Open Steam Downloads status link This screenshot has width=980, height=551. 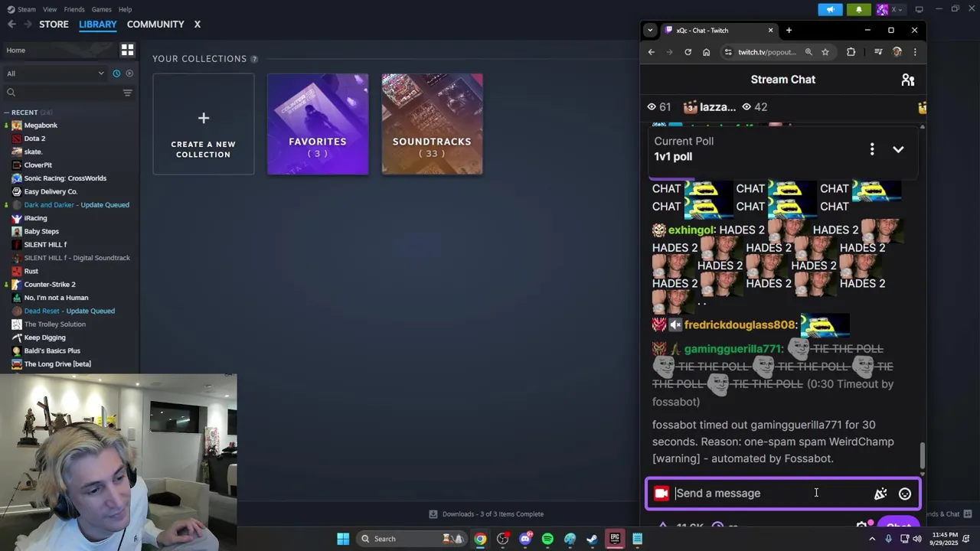pos(486,514)
